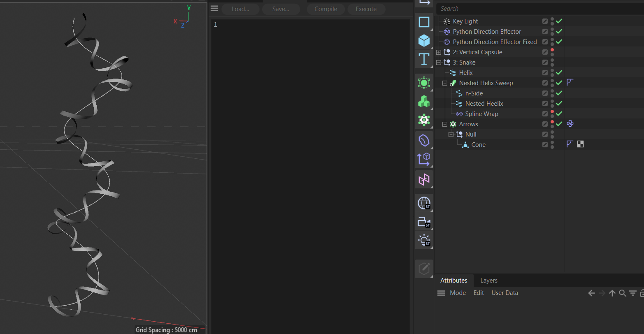
Task: Toggle Key Light enable checkmark
Action: pyautogui.click(x=559, y=21)
